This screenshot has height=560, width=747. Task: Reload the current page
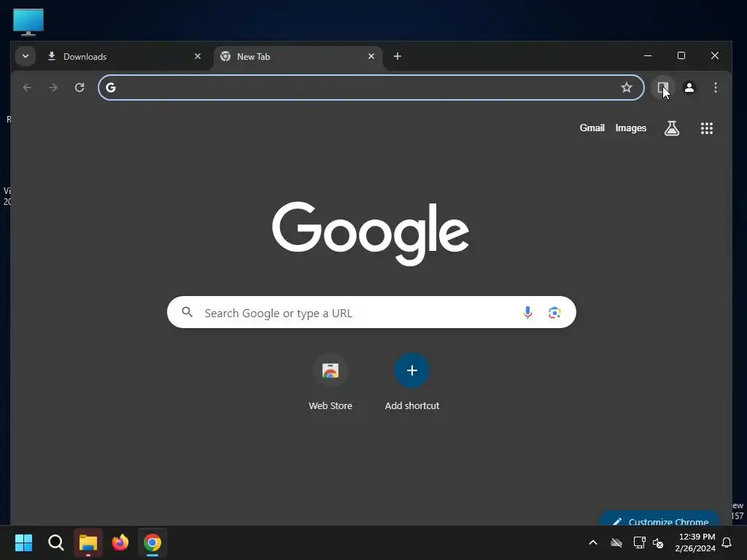coord(80,87)
